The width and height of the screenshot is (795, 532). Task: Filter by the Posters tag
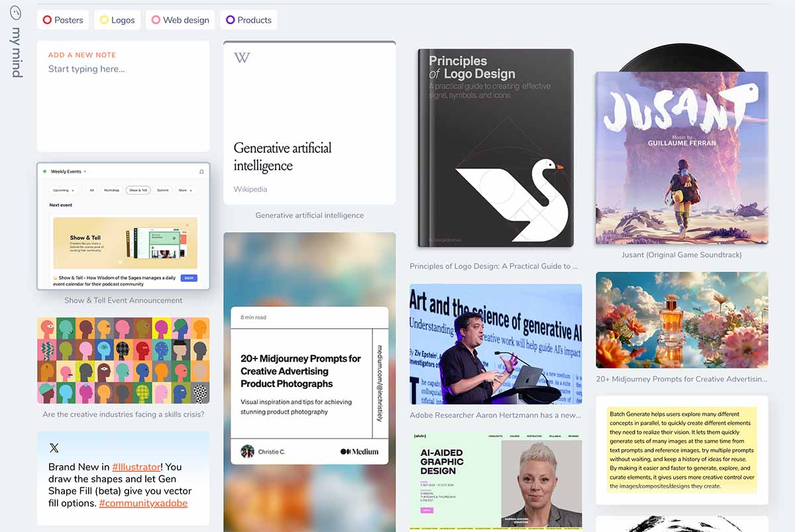tap(63, 20)
